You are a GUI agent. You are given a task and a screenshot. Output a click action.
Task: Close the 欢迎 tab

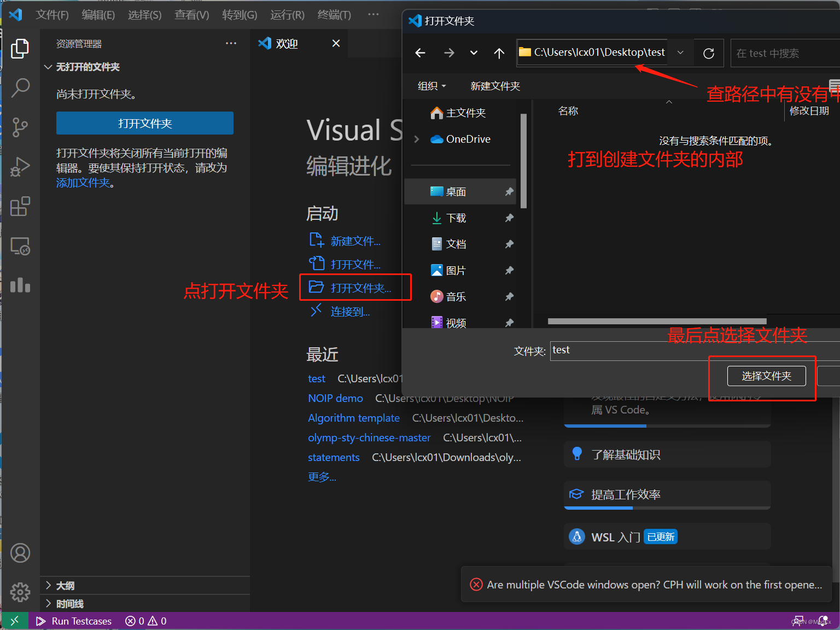pos(336,43)
